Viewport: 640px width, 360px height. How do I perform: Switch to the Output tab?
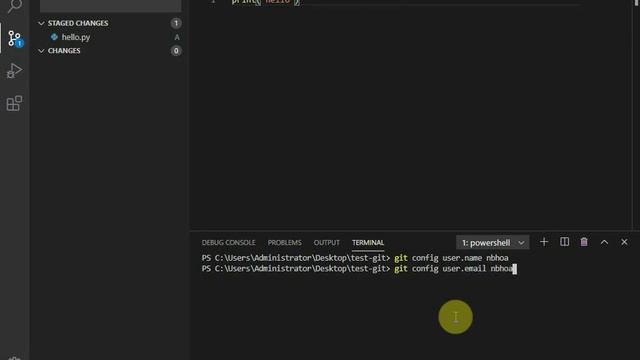[327, 242]
